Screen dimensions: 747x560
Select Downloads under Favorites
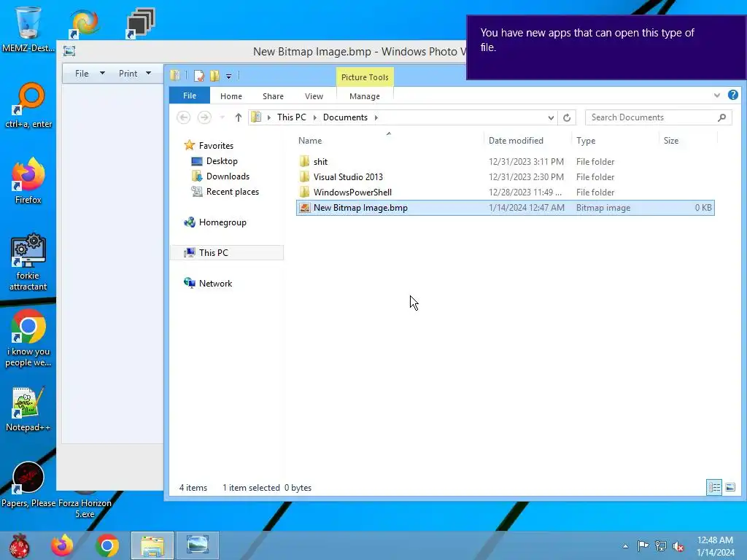(228, 176)
